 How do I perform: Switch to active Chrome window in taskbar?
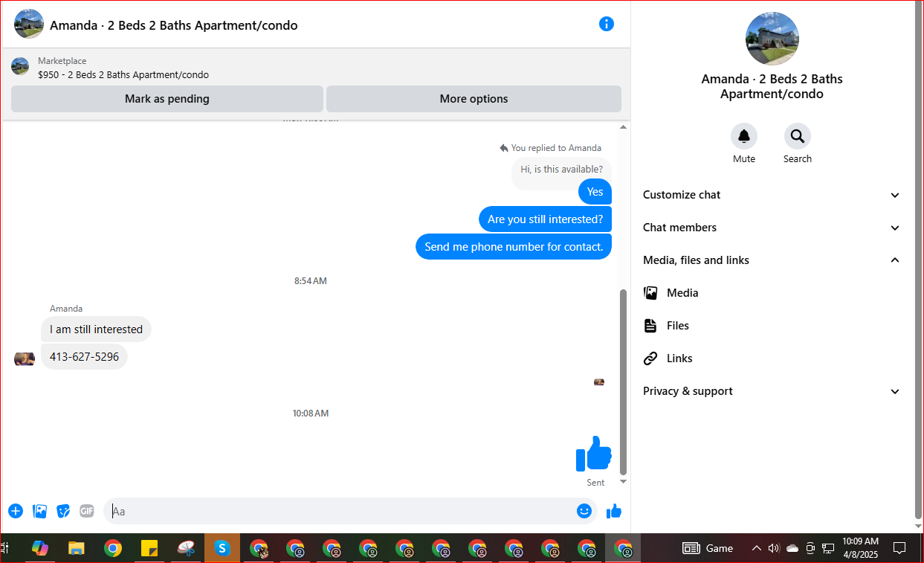coord(623,548)
